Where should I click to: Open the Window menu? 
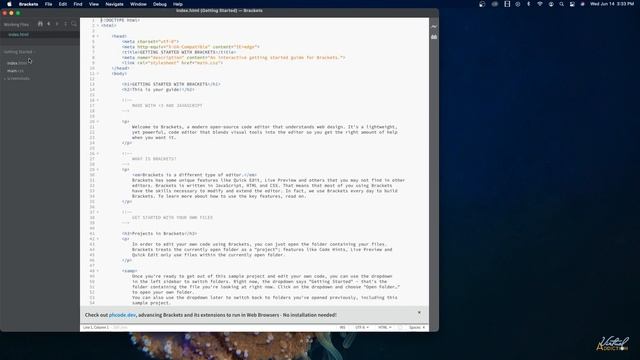click(x=138, y=4)
